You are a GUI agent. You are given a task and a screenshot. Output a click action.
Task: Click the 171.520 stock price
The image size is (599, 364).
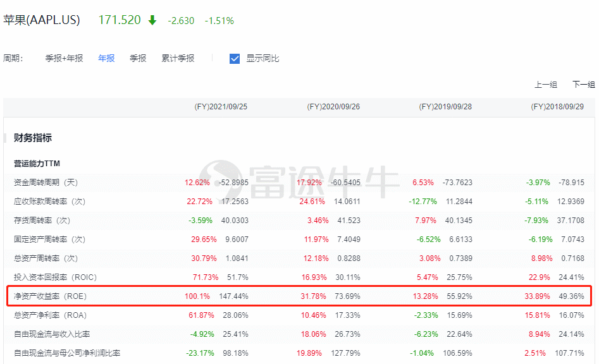tap(120, 20)
